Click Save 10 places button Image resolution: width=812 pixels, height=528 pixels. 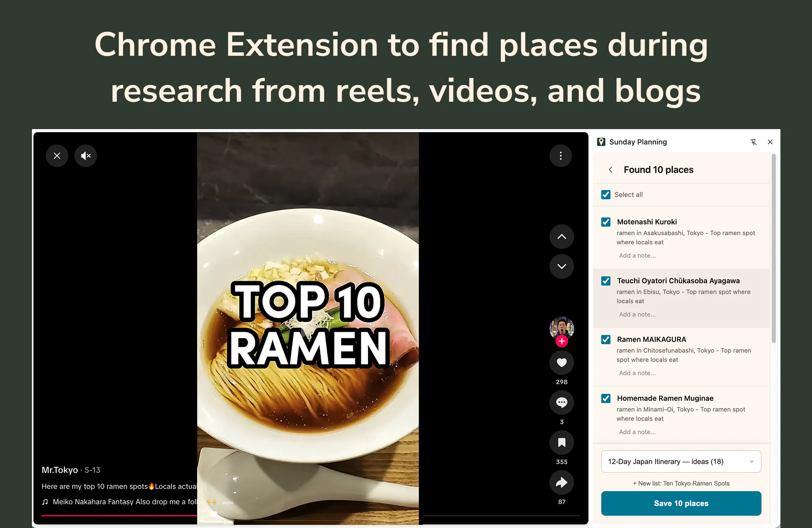(x=681, y=503)
